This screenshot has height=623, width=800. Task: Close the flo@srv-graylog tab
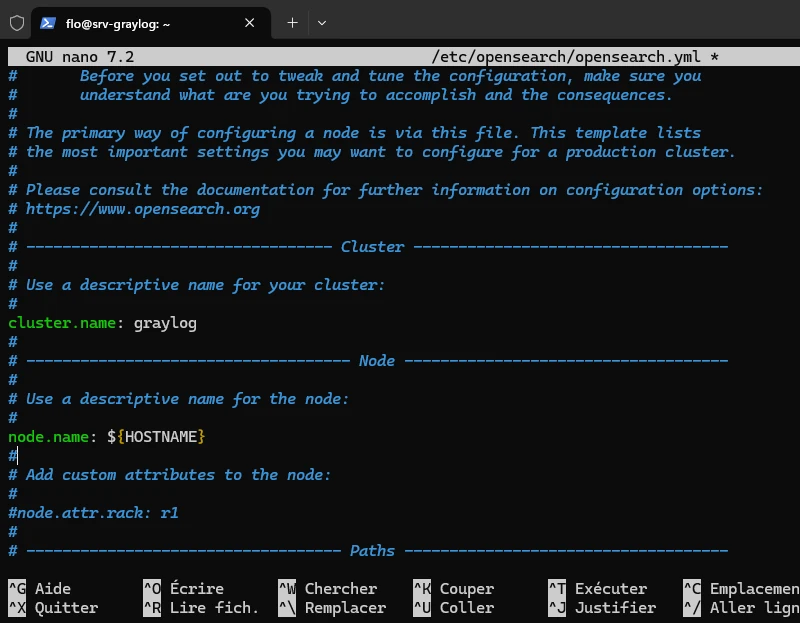(x=250, y=22)
